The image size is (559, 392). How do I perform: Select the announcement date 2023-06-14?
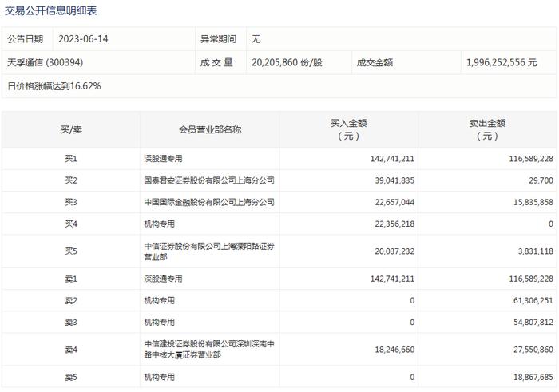pos(83,39)
